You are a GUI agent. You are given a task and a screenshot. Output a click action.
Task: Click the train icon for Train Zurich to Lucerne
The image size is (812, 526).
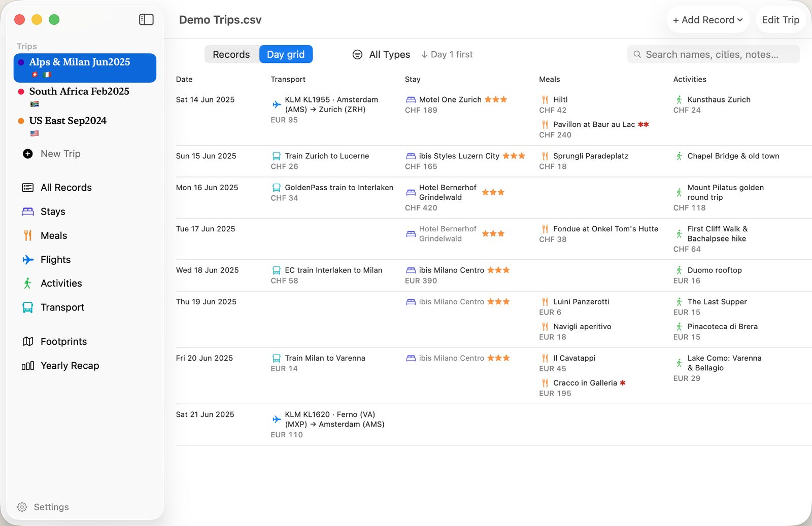[x=277, y=156]
